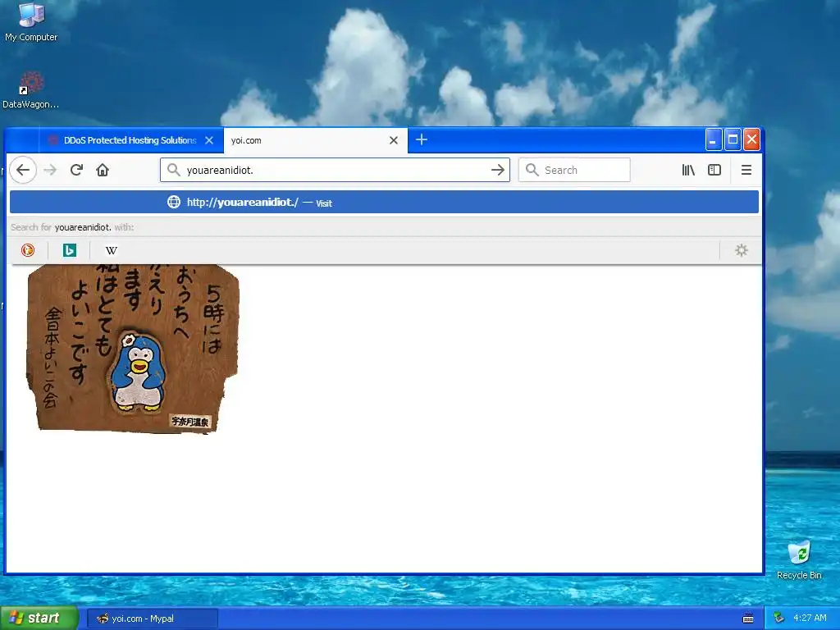Open search settings gear icon

click(x=742, y=250)
